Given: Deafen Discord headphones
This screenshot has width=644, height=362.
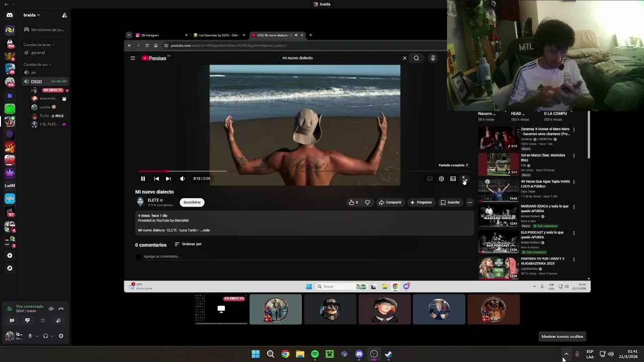Looking at the screenshot, I should [45, 336].
